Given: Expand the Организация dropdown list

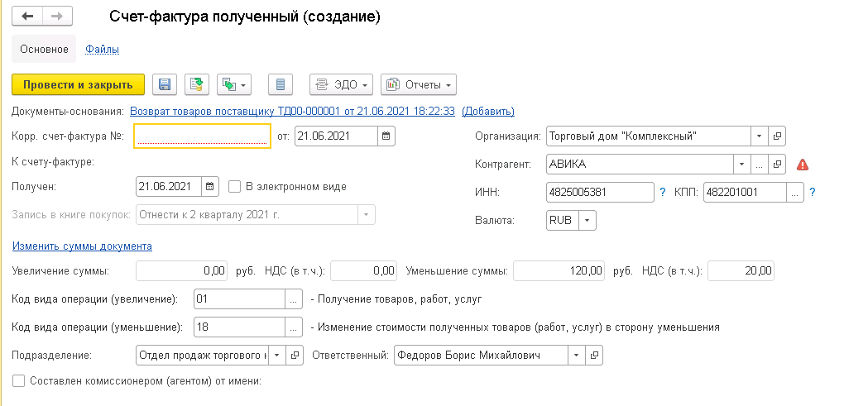Looking at the screenshot, I should 760,136.
